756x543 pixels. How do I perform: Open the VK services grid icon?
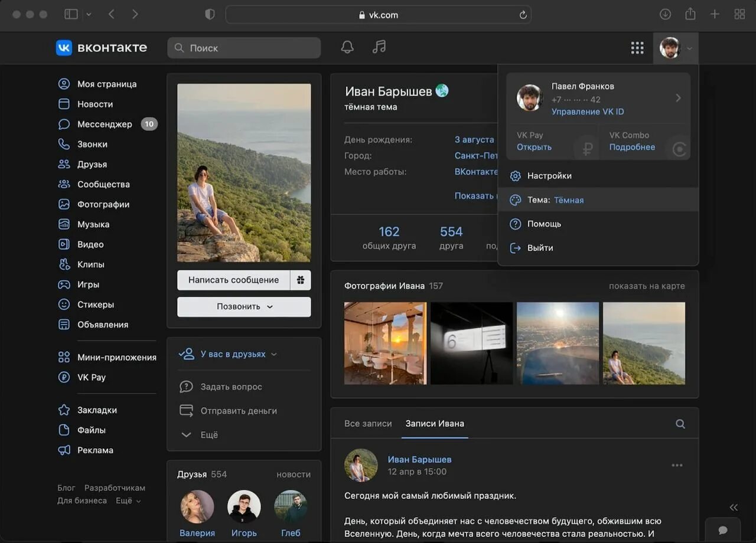637,48
